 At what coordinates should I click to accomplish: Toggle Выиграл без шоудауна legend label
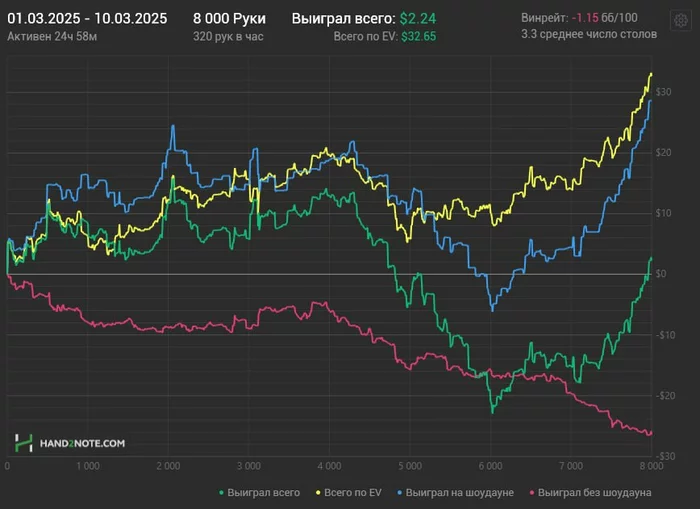point(596,492)
